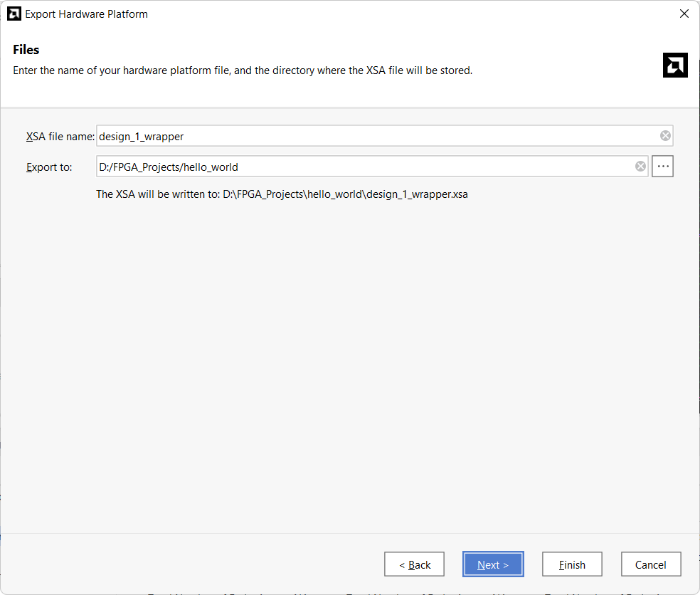
Task: Click the 'XSA file name:' label
Action: 60,136
